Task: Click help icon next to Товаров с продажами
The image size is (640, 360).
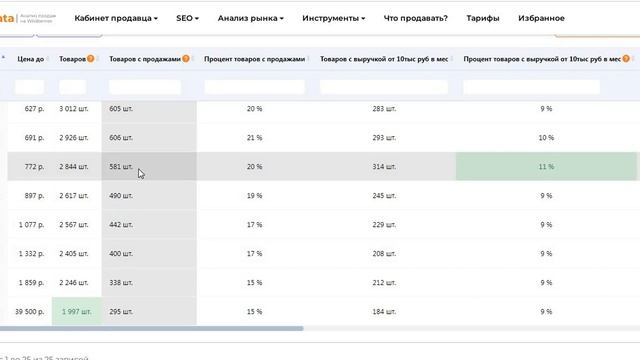Action: coord(186,59)
